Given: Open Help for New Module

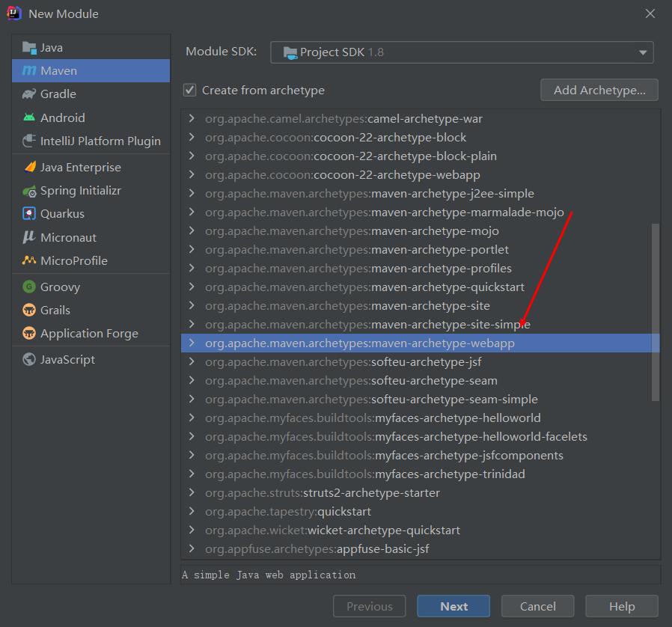Looking at the screenshot, I should click(622, 606).
